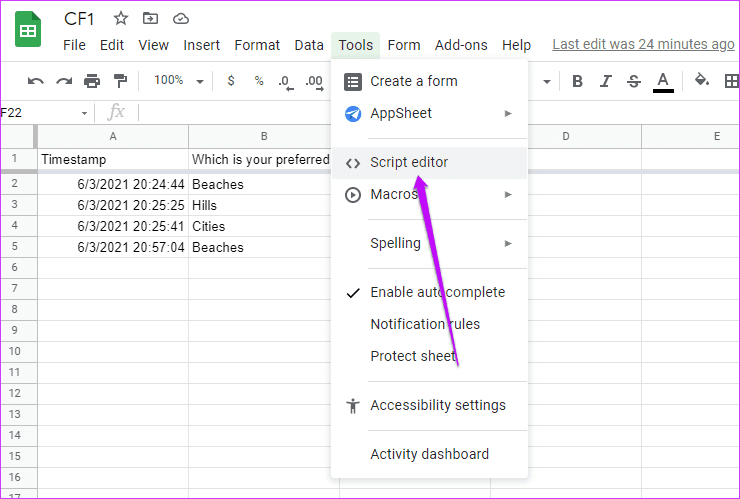The image size is (740, 499).
Task: Toggle strikethrough formatting
Action: point(634,81)
